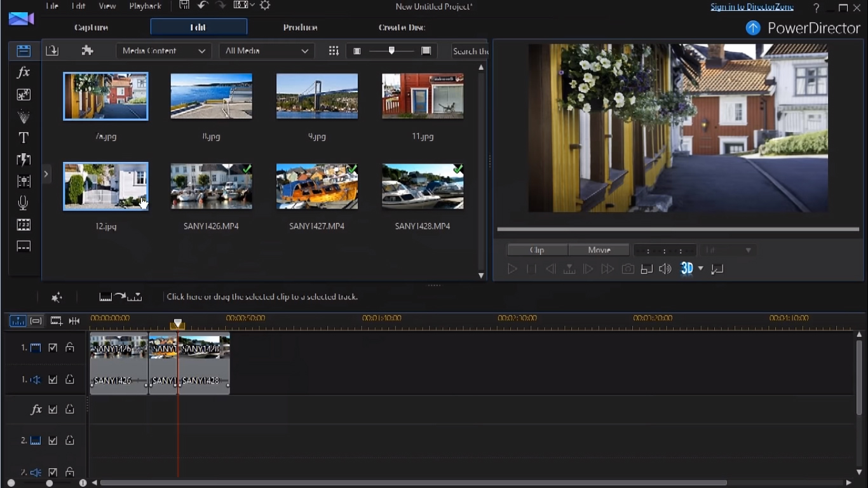The height and width of the screenshot is (488, 868).
Task: Stop the preview playback
Action: 531,269
